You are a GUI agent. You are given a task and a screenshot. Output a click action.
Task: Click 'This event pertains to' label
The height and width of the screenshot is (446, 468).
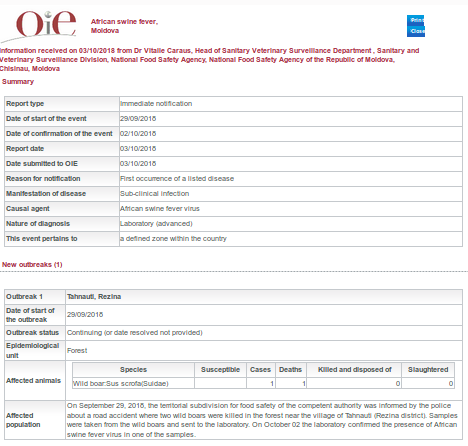click(42, 239)
